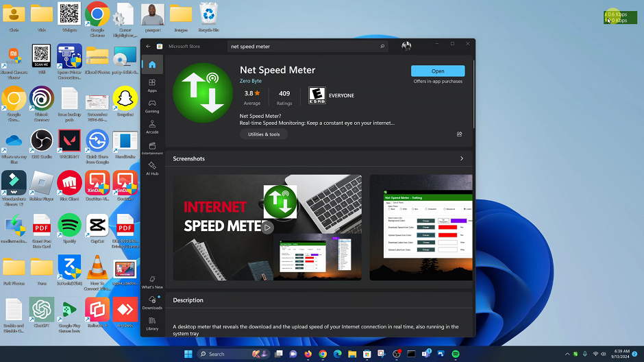Open the Arcade section in Store sidebar
Screen dimensions: 644x362
pyautogui.click(x=152, y=127)
